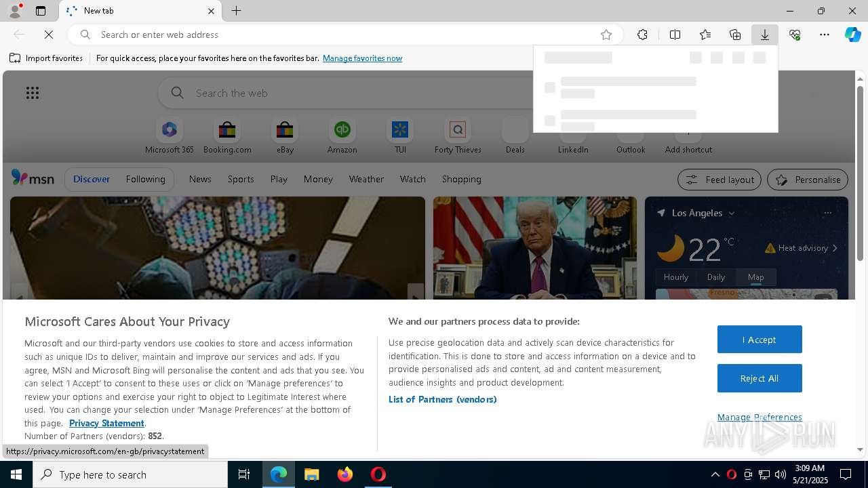Expand Los Angeles location dropdown
This screenshot has height=488, width=868.
[x=732, y=213]
